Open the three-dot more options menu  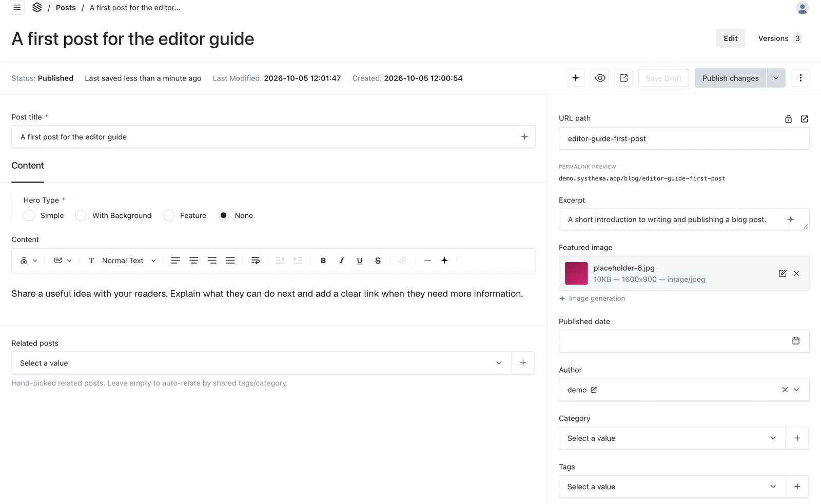coord(800,78)
